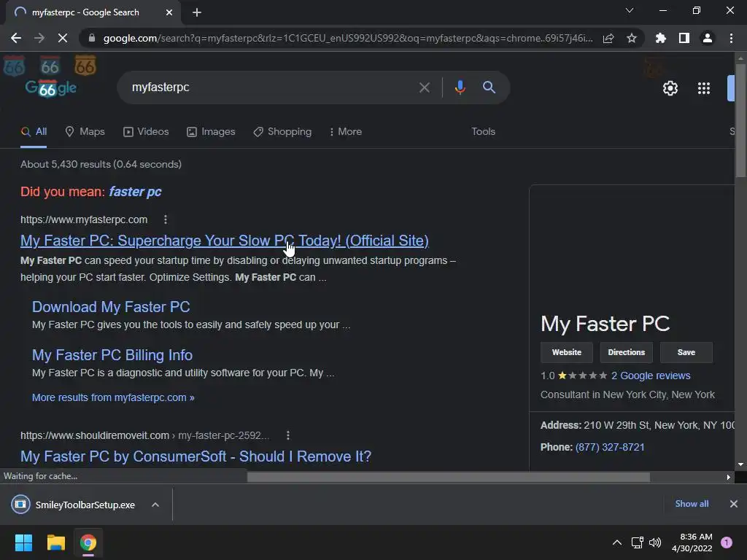Viewport: 747px width, 560px height.
Task: Open Windows Start menu
Action: click(x=23, y=542)
